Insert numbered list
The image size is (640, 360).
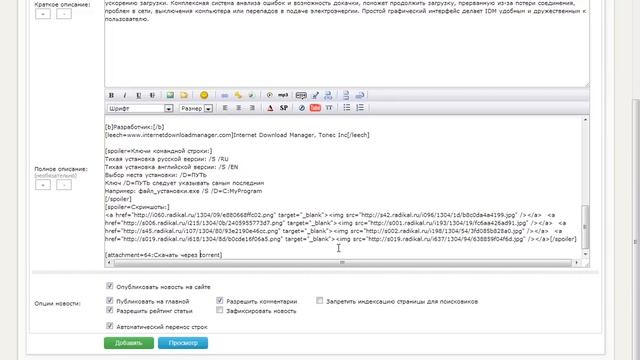click(x=360, y=107)
